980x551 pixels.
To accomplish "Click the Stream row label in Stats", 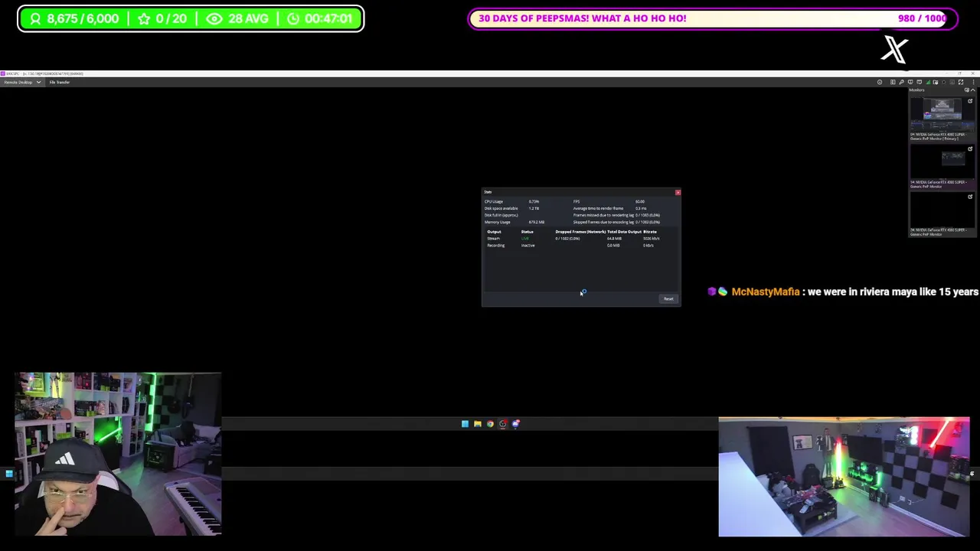I will [x=493, y=239].
